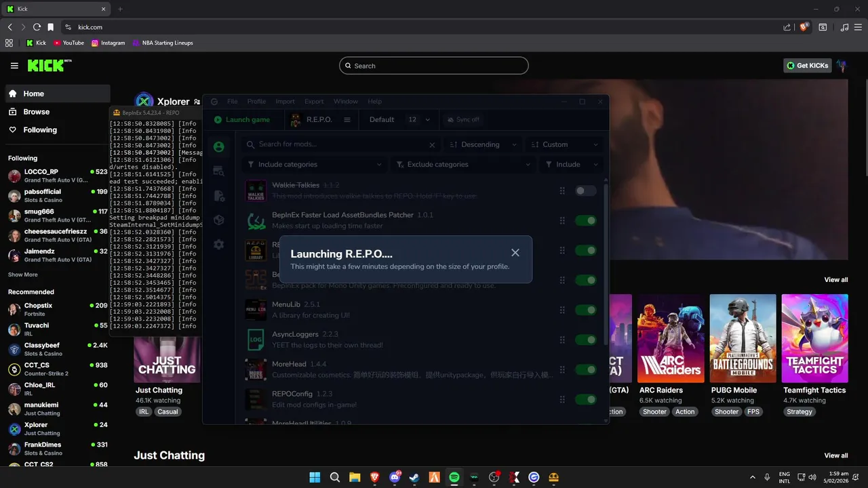Open Steam from the taskbar
This screenshot has height=488, width=868.
(x=414, y=477)
